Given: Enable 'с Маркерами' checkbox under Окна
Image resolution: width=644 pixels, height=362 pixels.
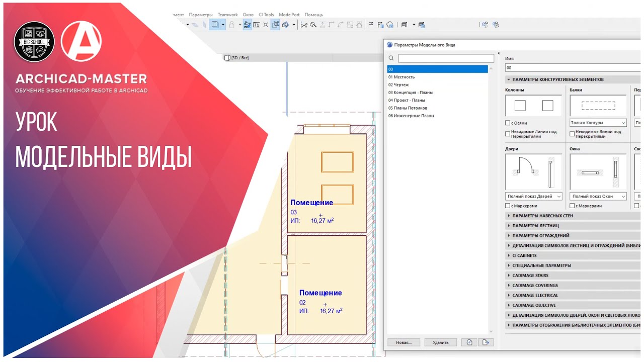Looking at the screenshot, I should click(x=572, y=206).
